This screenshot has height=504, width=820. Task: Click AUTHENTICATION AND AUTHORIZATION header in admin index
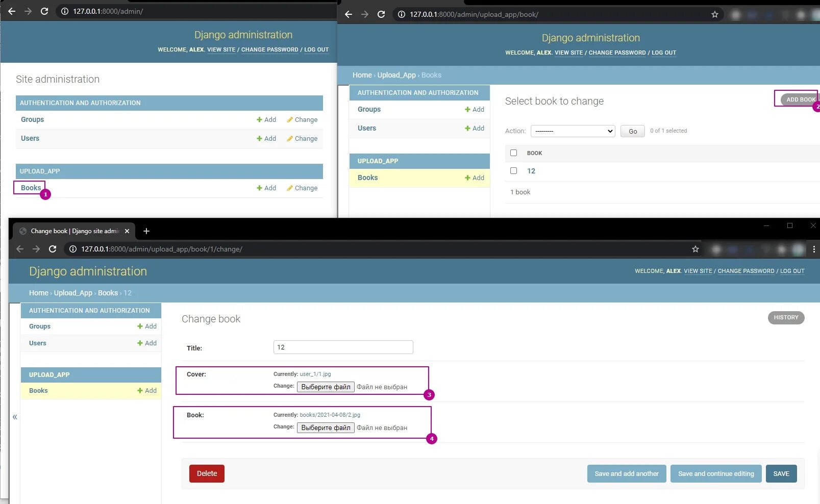click(x=80, y=103)
